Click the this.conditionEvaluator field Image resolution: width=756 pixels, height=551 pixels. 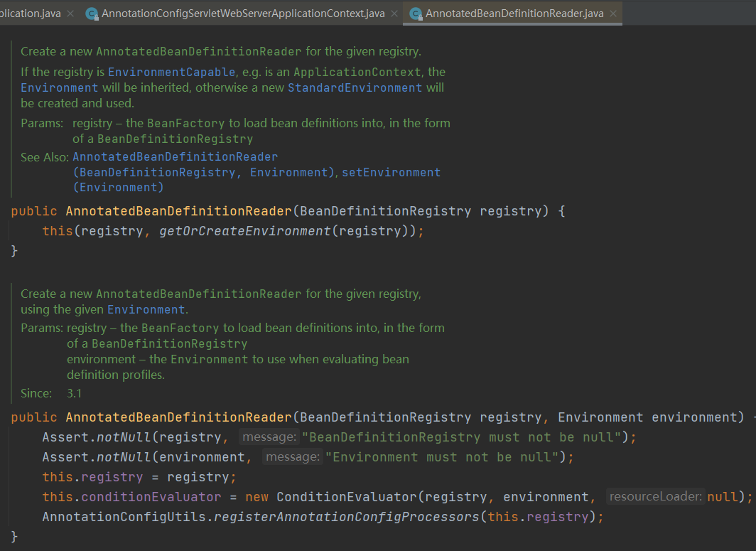click(131, 497)
